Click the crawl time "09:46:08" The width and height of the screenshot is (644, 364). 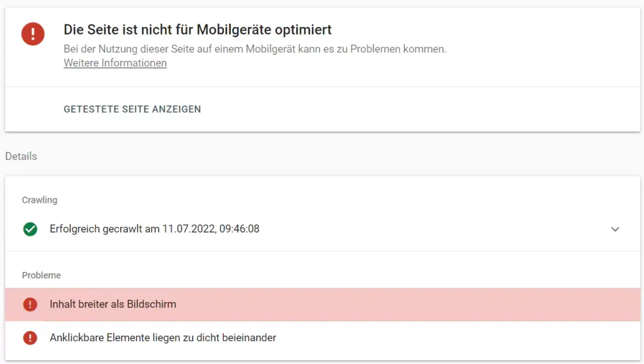[240, 229]
